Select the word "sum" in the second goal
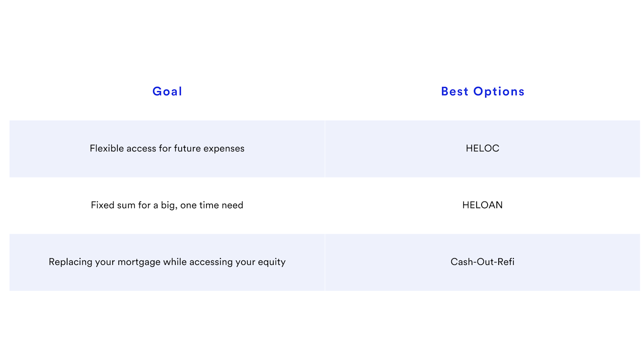The width and height of the screenshot is (644, 362). (126, 205)
